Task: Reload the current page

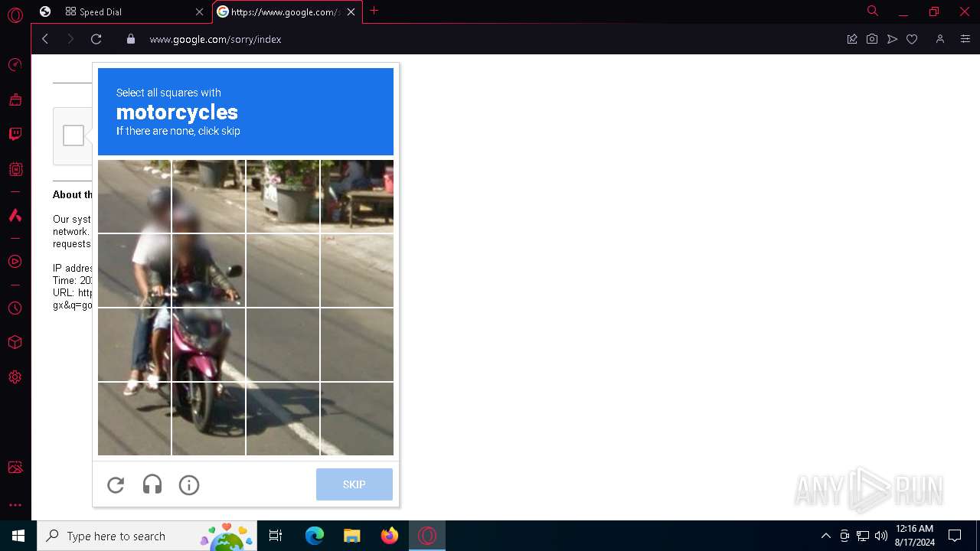Action: (96, 39)
